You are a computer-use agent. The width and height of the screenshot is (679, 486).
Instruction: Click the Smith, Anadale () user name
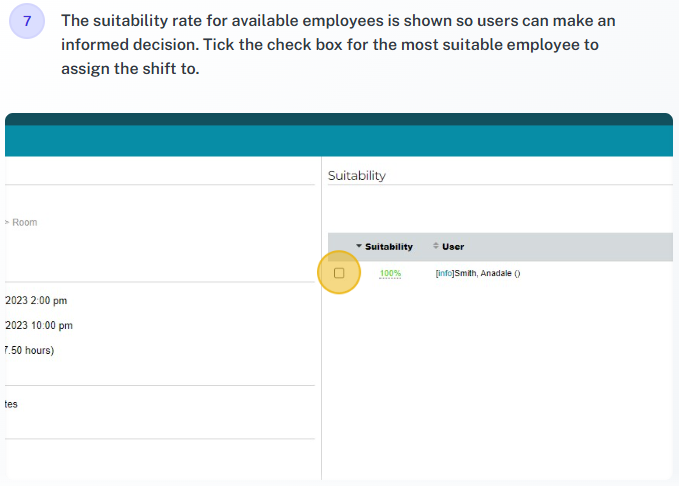[488, 273]
